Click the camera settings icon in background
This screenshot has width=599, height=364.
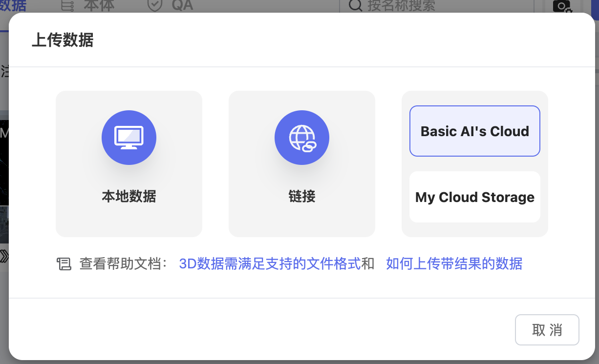562,6
